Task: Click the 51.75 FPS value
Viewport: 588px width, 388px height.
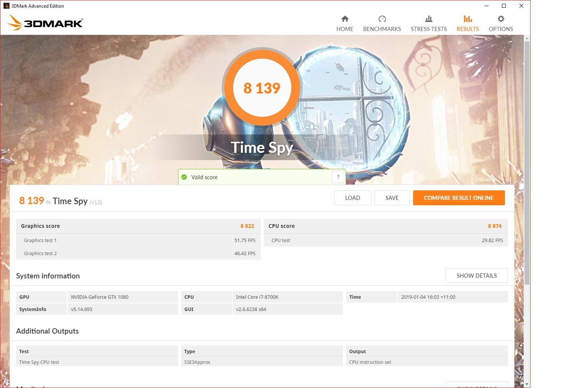Action: tap(245, 241)
